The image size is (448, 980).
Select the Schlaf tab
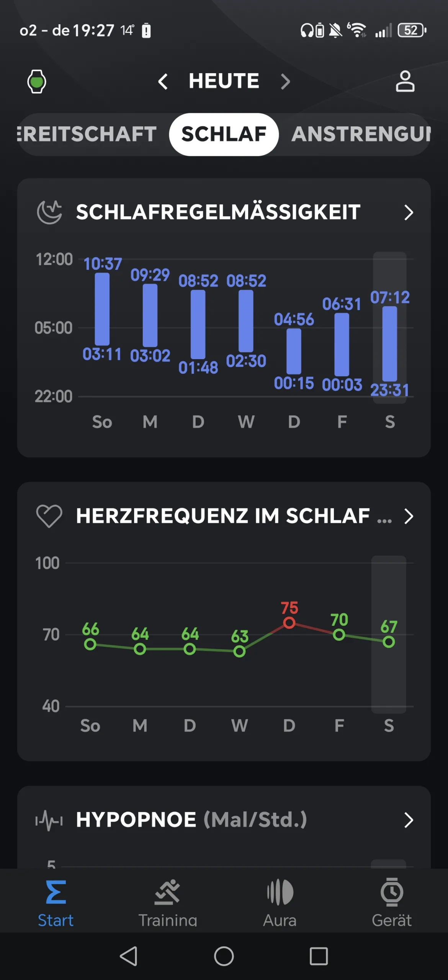[x=224, y=134]
